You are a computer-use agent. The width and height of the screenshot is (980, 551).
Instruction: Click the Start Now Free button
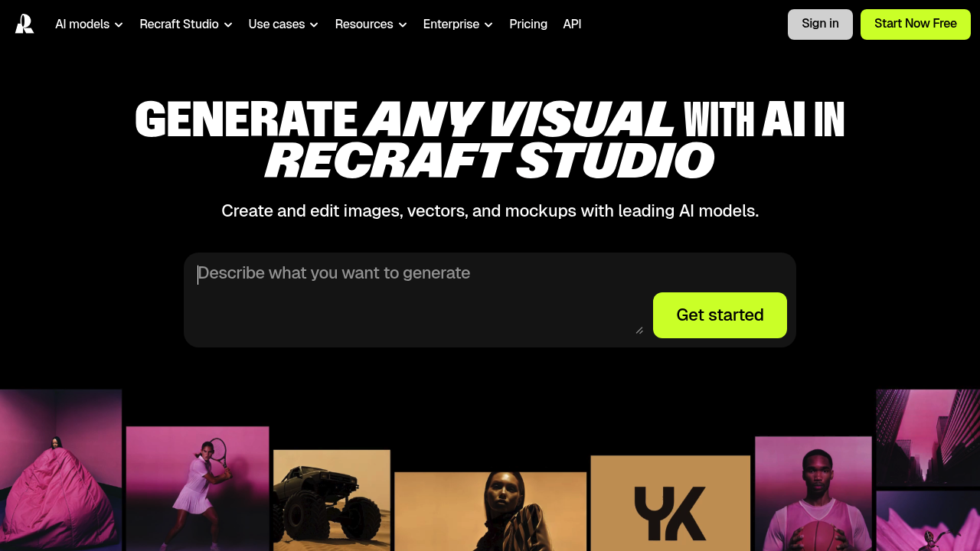(x=915, y=24)
